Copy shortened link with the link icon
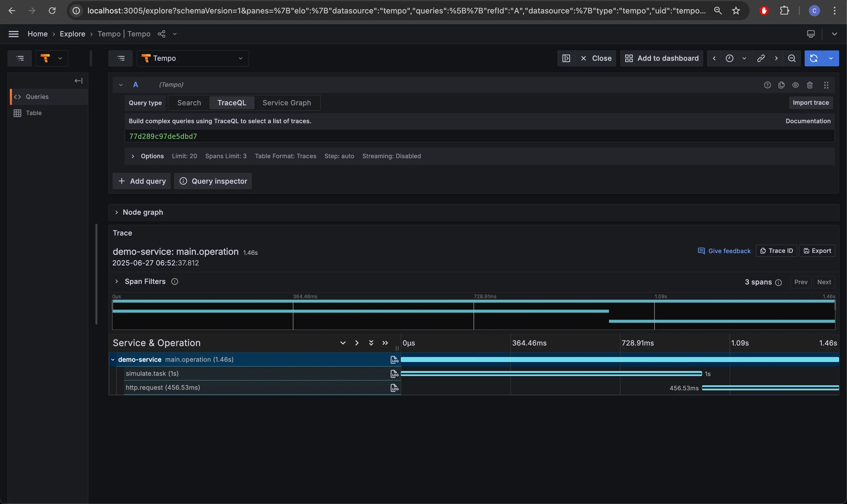The image size is (847, 504). click(761, 58)
